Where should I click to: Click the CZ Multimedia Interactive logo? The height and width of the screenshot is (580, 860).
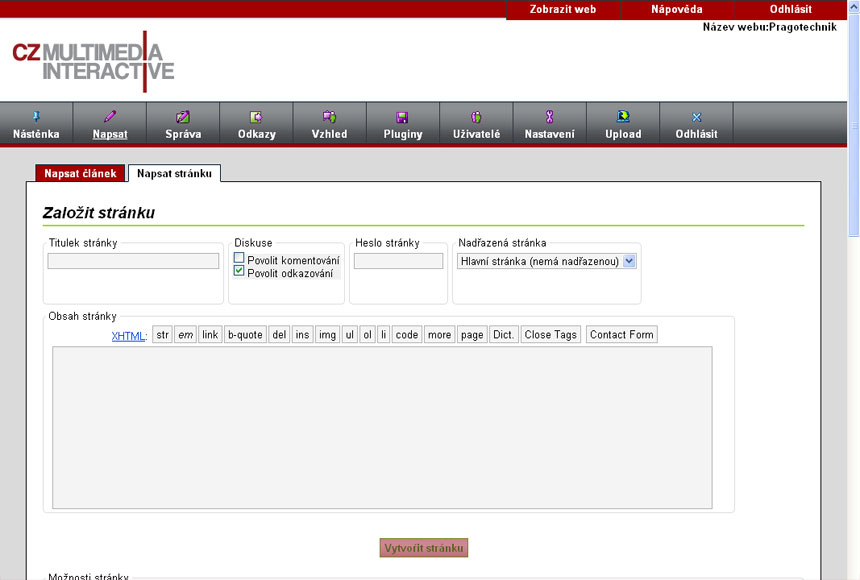tap(93, 61)
